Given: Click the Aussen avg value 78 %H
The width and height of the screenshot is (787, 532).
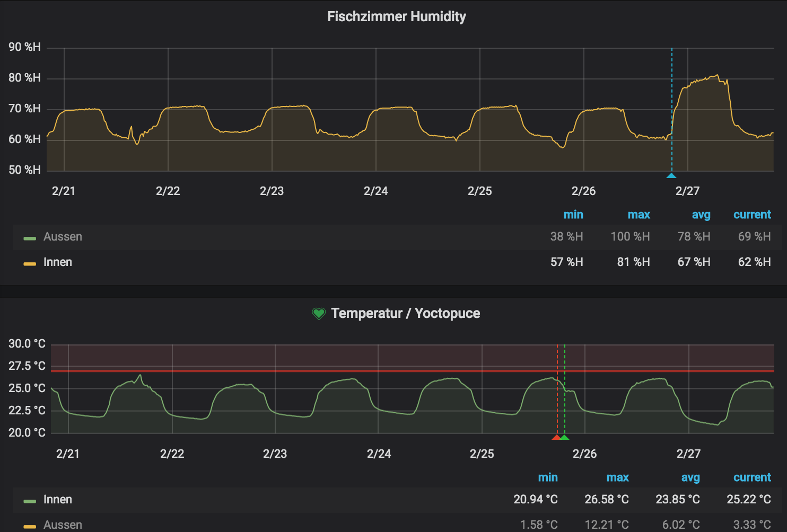Looking at the screenshot, I should click(x=694, y=237).
